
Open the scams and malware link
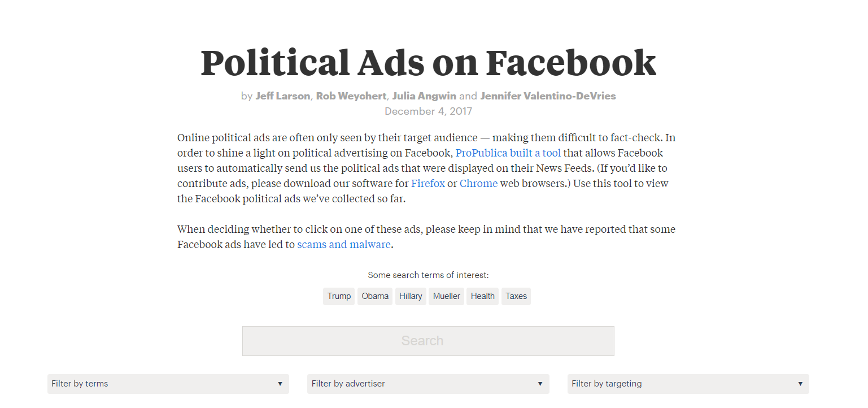(343, 245)
